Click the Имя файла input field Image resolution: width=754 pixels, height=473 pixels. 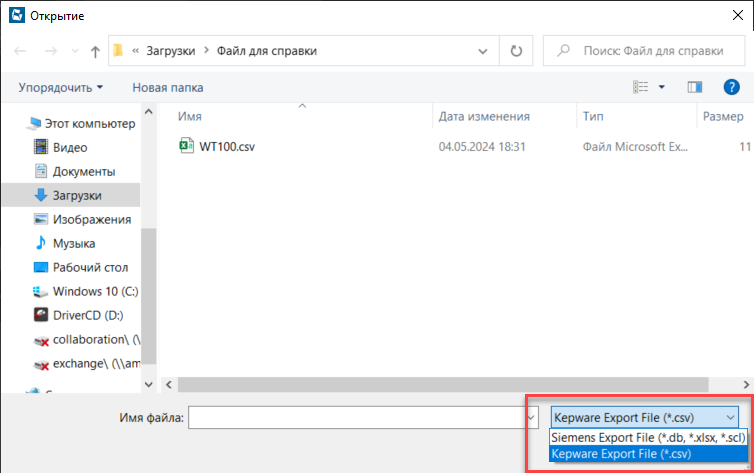(357, 418)
